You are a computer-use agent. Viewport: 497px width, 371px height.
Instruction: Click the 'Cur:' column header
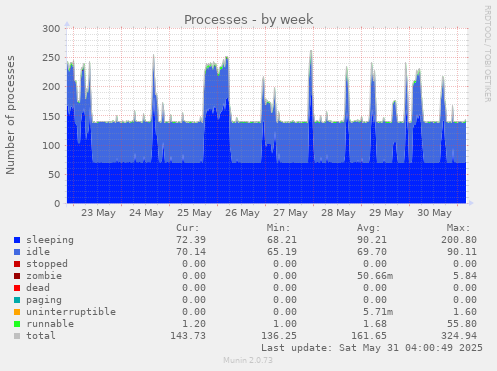pos(188,228)
